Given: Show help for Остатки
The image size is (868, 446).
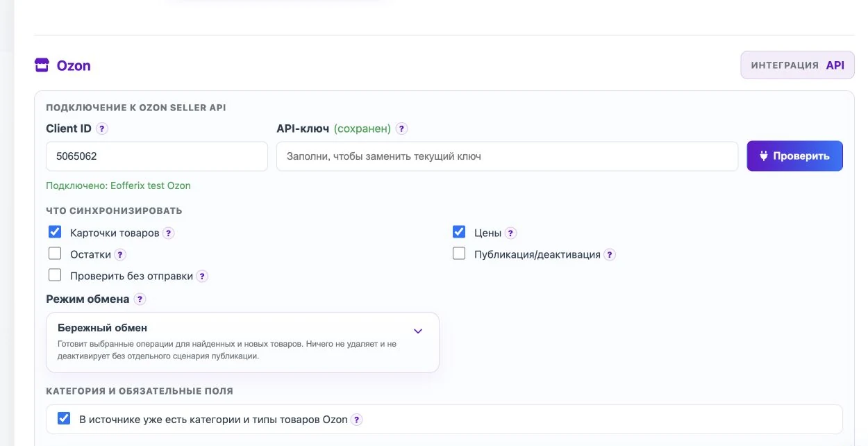Looking at the screenshot, I should (x=120, y=254).
